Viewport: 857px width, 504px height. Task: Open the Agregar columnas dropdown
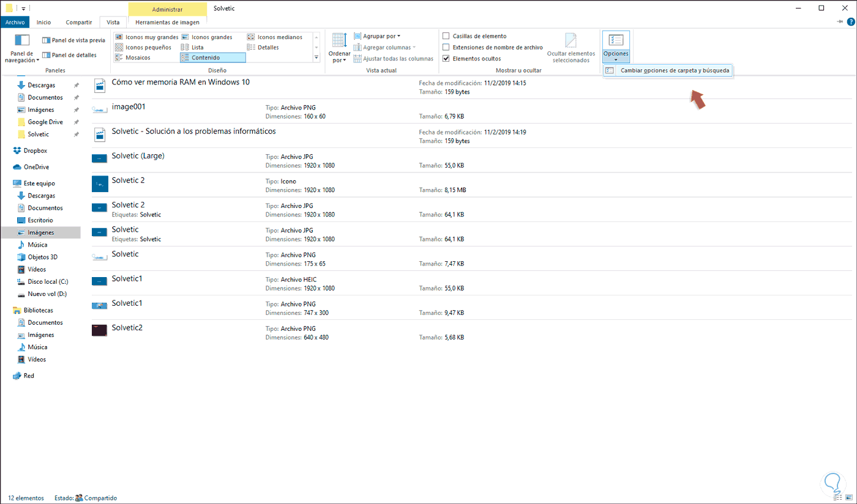coord(384,47)
